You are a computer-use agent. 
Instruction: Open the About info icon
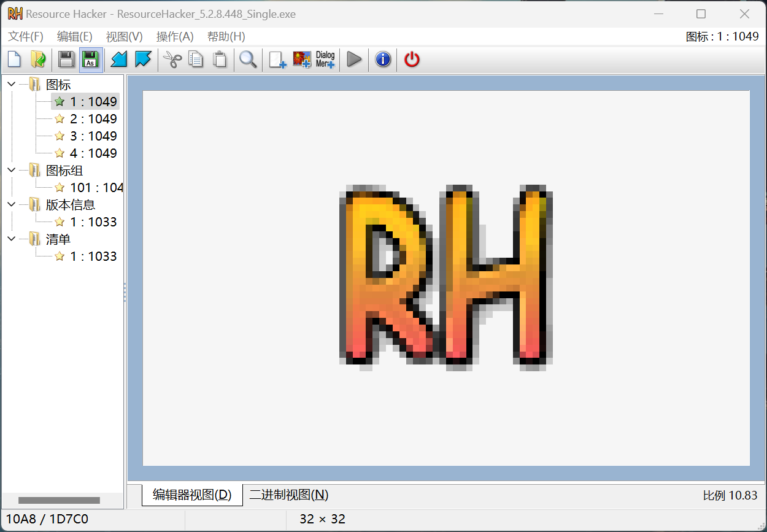pos(382,59)
